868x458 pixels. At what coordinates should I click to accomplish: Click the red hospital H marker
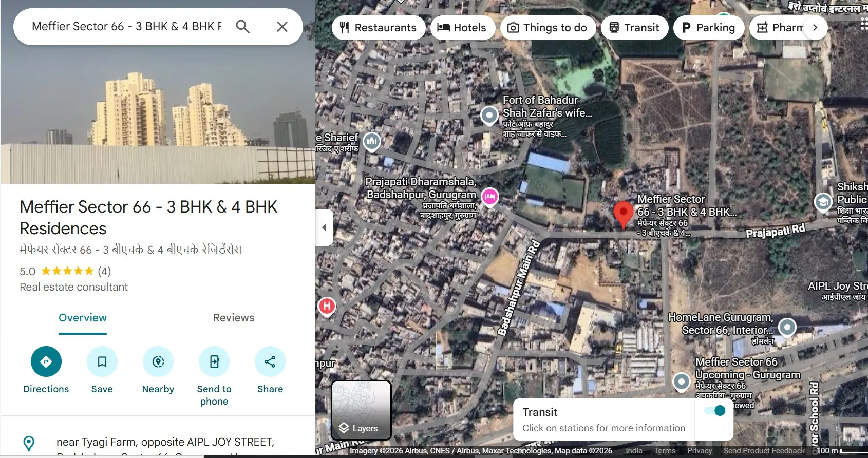[327, 307]
